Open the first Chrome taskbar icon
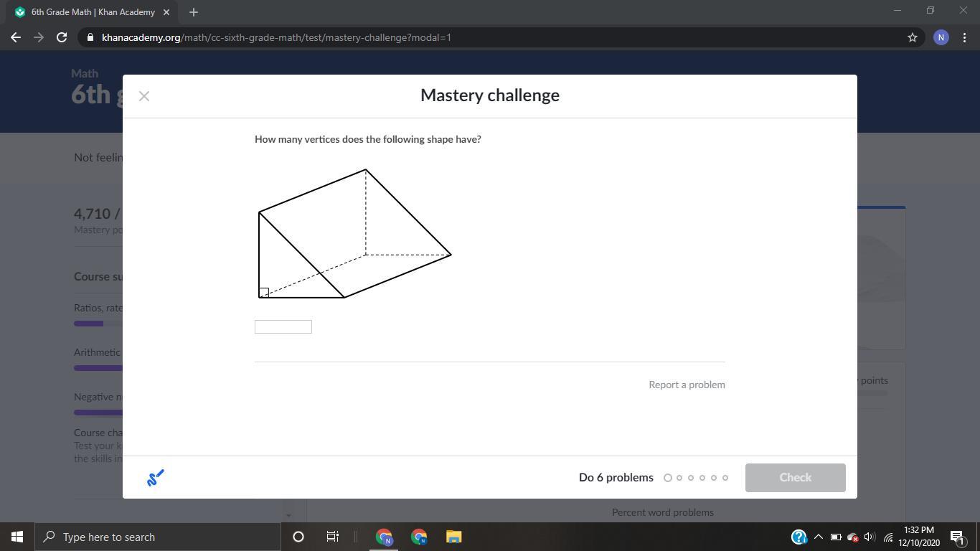 click(x=384, y=537)
